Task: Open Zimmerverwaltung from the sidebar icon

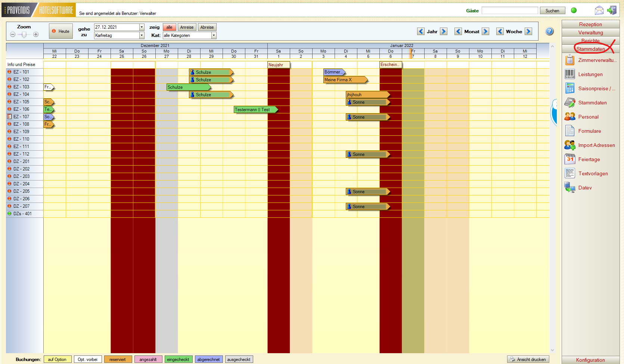Action: [569, 60]
